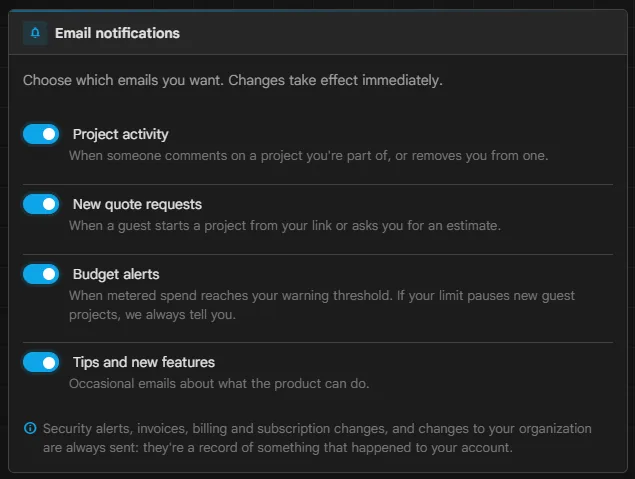The width and height of the screenshot is (635, 479).
Task: Click the 'Occasional emails about what' description
Action: pos(219,383)
